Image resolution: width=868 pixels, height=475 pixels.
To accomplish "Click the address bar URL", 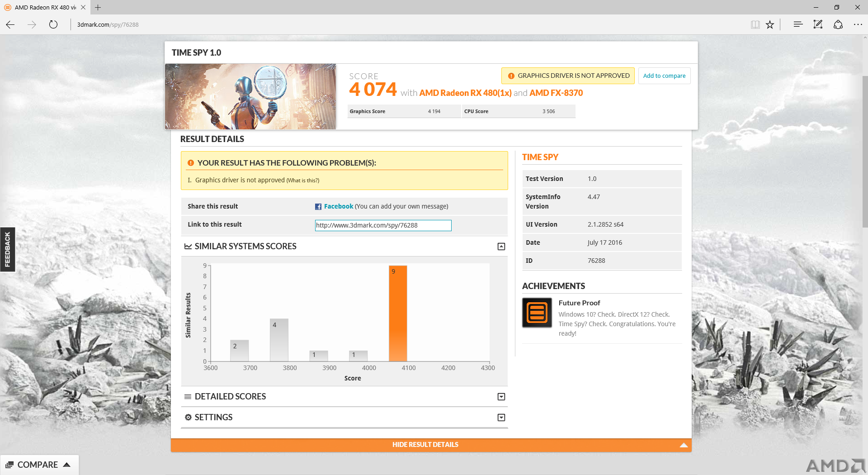I will tap(108, 24).
